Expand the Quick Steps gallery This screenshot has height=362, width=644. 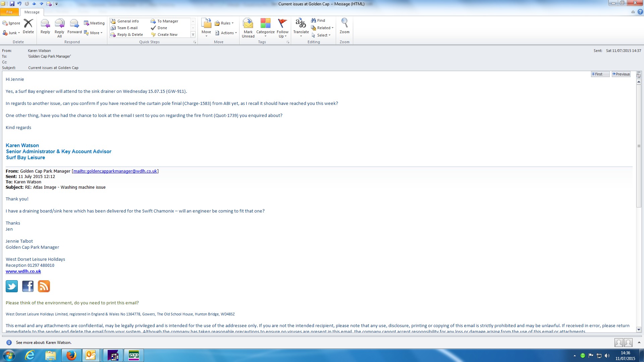193,35
